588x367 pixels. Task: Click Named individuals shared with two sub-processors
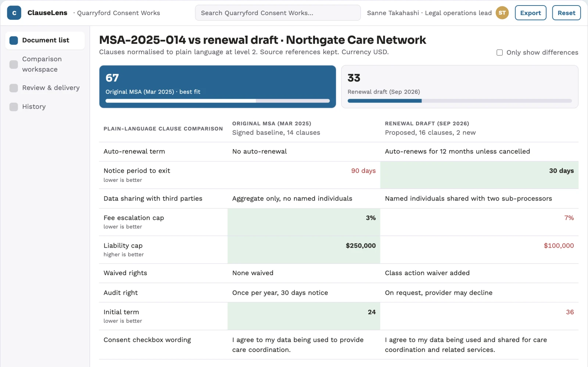click(x=468, y=199)
